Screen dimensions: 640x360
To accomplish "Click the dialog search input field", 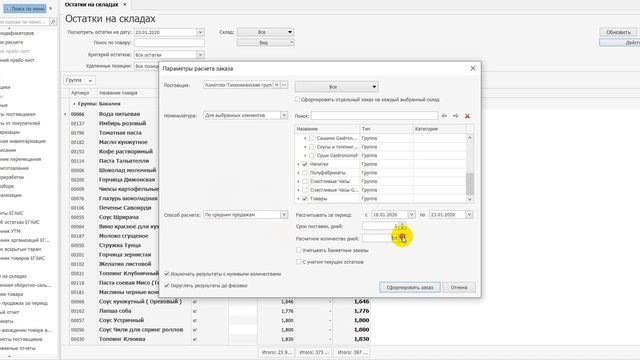I will pyautogui.click(x=374, y=116).
